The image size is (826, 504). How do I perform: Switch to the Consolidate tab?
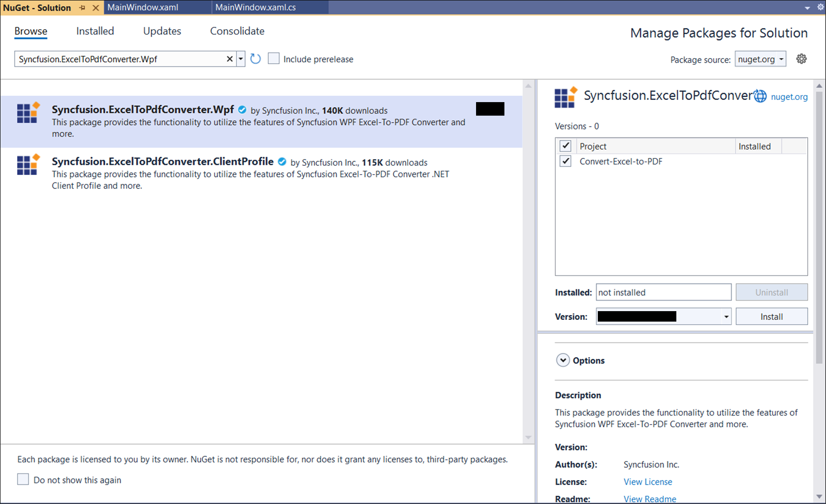[237, 31]
